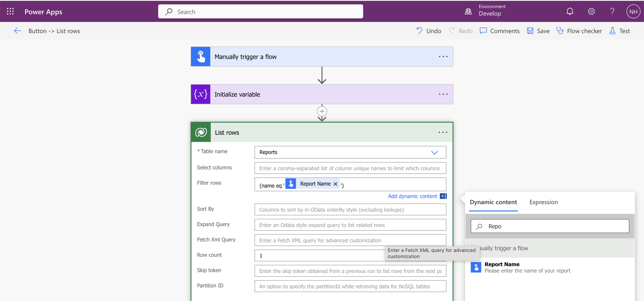
Task: Click the Power Apps title
Action: pos(43,12)
